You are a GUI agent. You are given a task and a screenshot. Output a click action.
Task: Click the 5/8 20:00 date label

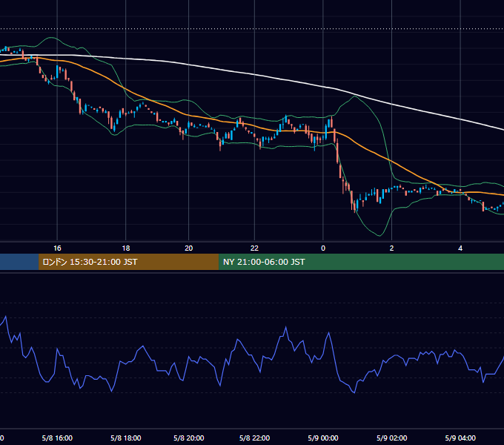pos(189,438)
